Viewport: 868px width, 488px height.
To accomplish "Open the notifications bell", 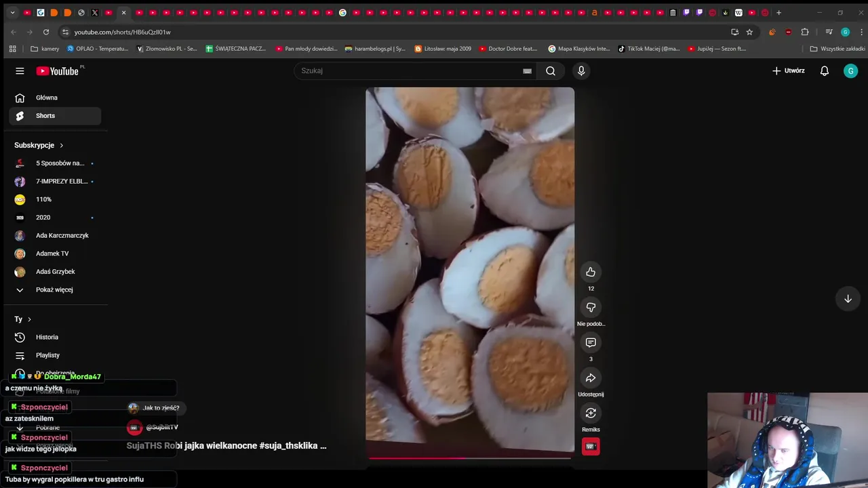I will tap(825, 70).
